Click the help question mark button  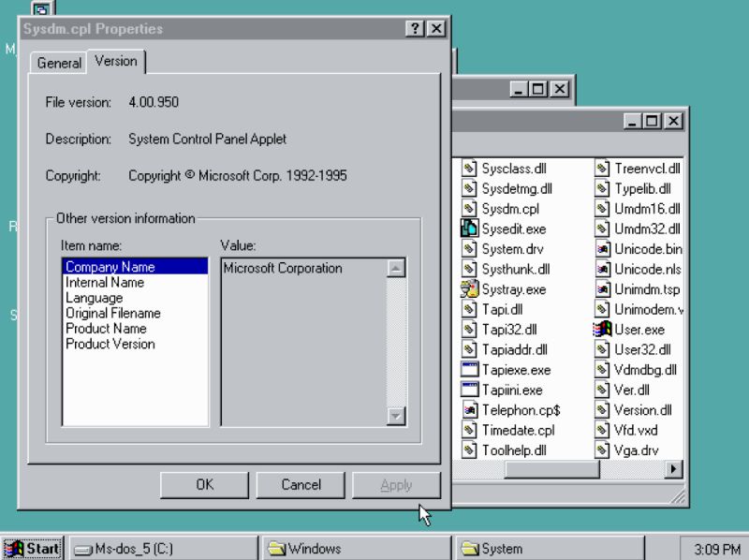click(x=414, y=28)
